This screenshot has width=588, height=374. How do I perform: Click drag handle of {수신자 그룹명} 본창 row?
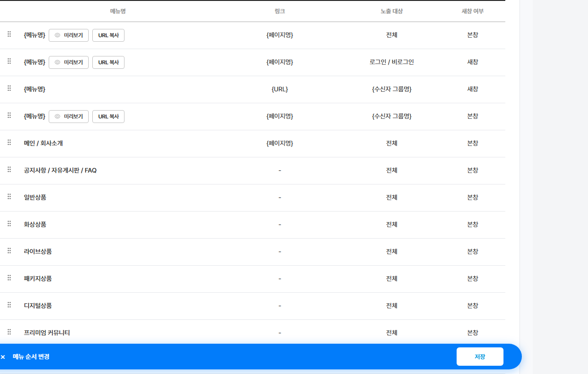point(9,116)
